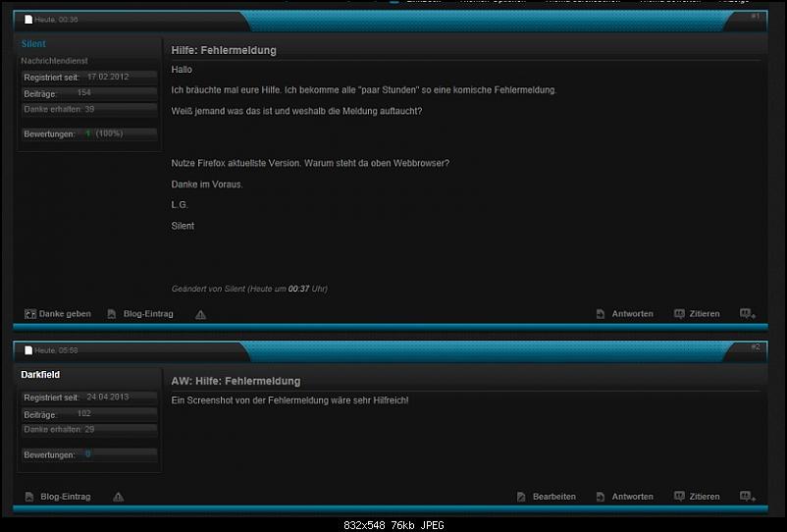
Task: Click Antworten on Darkfield's post
Action: coord(624,497)
